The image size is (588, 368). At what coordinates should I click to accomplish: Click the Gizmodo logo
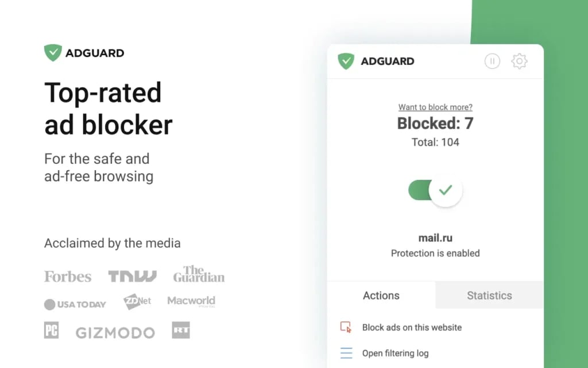115,331
